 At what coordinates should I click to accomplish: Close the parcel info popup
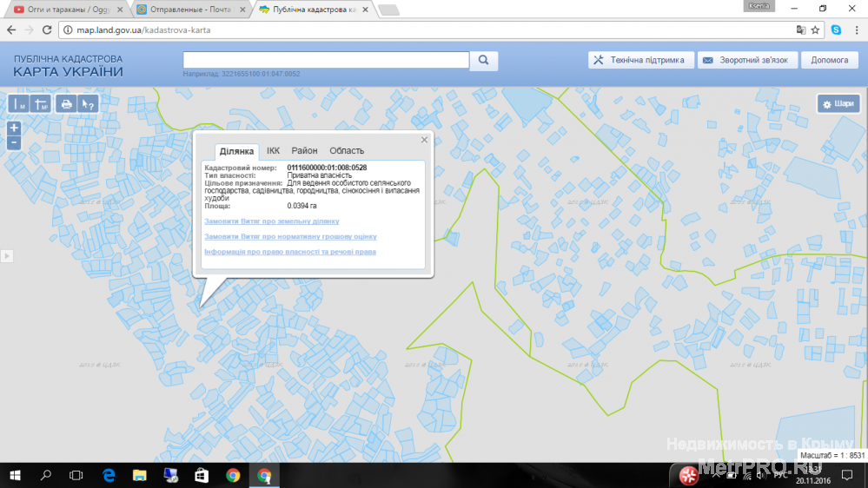(x=424, y=140)
